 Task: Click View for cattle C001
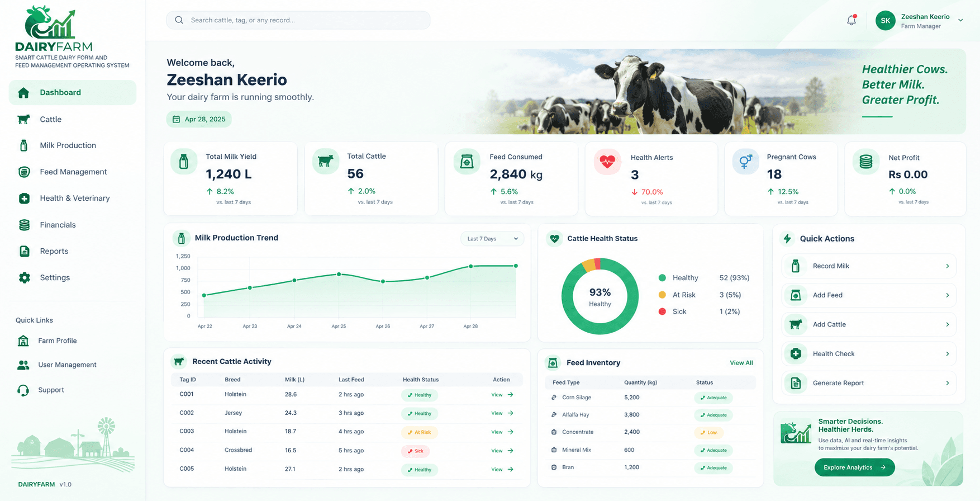click(x=502, y=395)
